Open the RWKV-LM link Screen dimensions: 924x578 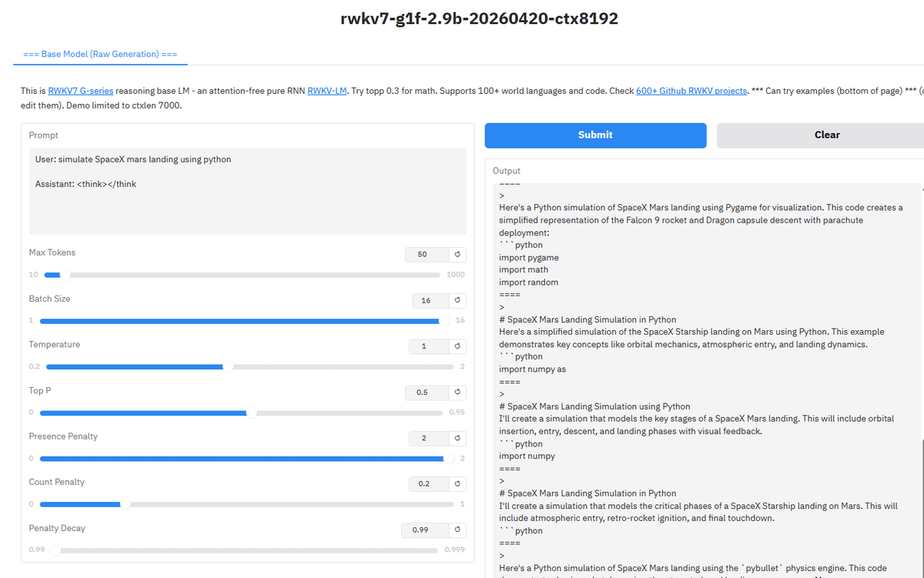click(x=326, y=91)
